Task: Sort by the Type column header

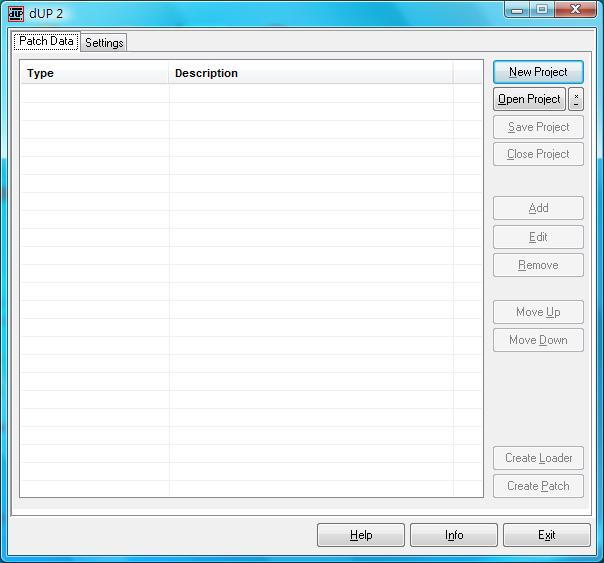Action: point(94,73)
